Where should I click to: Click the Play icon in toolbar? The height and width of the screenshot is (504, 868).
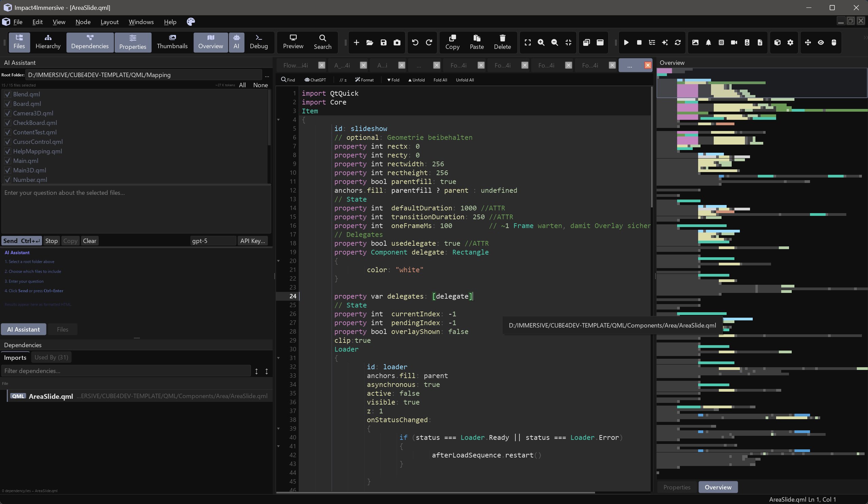[x=626, y=42]
